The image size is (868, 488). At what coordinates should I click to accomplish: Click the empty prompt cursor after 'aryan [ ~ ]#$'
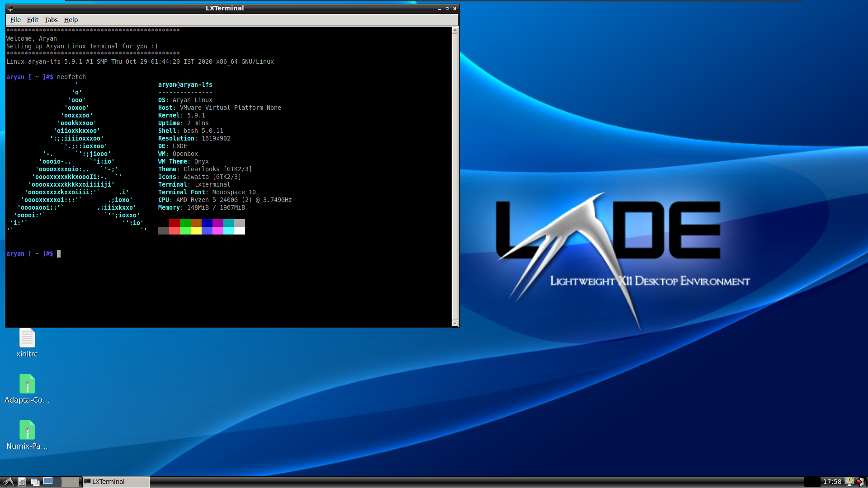[x=59, y=253]
